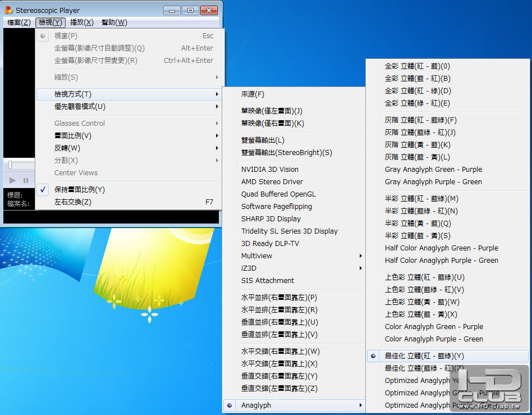532x415 pixels.
Task: Expand the 縮放(S) submenu
Action: click(x=129, y=77)
